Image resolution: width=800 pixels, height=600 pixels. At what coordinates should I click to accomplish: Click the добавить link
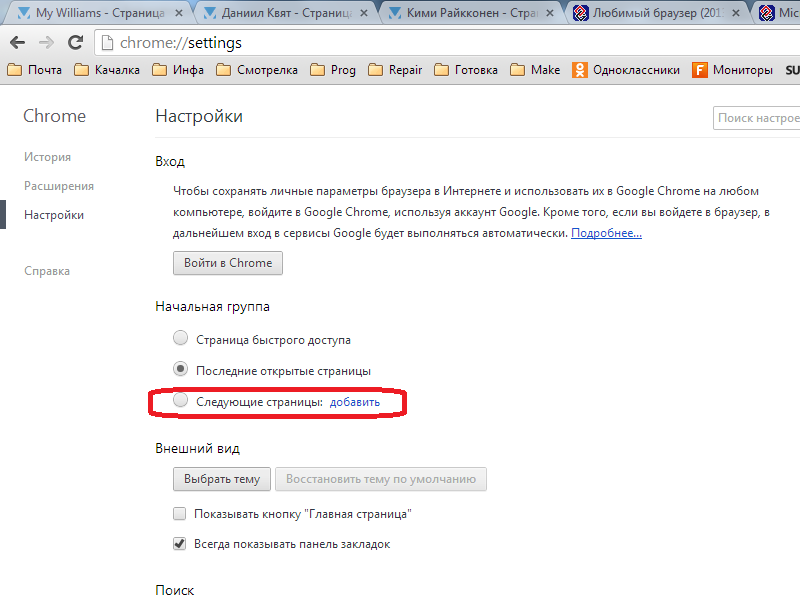[x=355, y=402]
